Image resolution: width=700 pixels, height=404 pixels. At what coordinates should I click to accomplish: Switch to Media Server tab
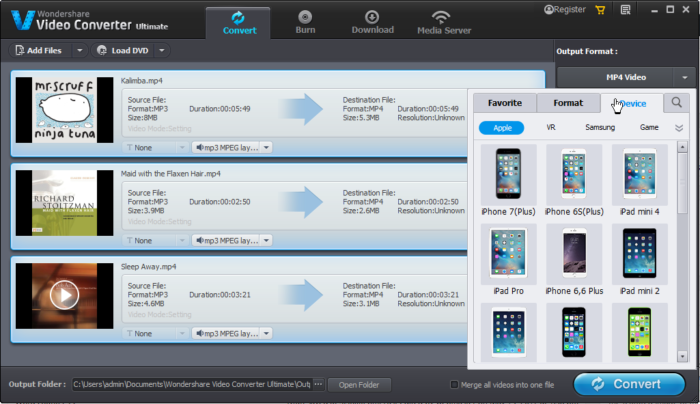[444, 22]
